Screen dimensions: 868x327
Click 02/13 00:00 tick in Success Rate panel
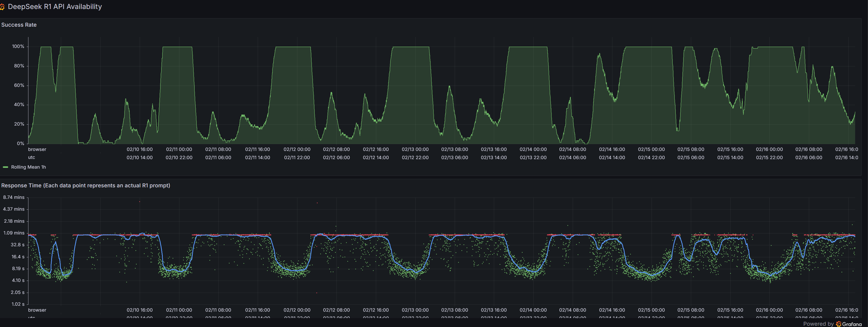click(x=415, y=149)
